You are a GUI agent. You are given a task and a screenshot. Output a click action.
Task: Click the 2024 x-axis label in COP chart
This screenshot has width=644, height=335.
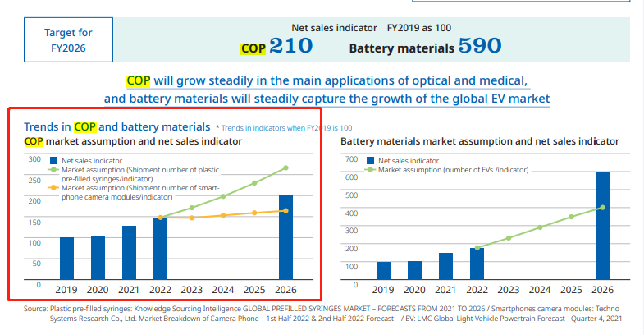[223, 290]
